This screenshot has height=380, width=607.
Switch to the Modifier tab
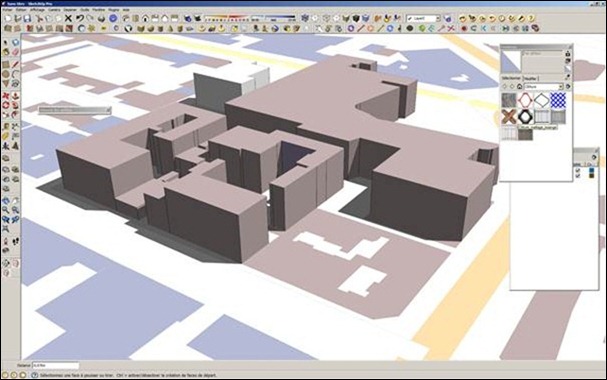click(530, 79)
